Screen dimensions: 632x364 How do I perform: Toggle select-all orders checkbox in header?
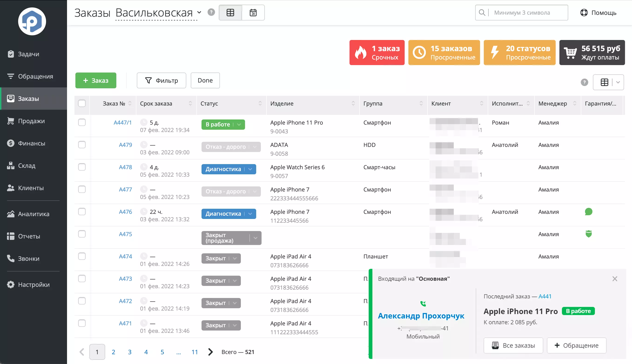pyautogui.click(x=82, y=103)
